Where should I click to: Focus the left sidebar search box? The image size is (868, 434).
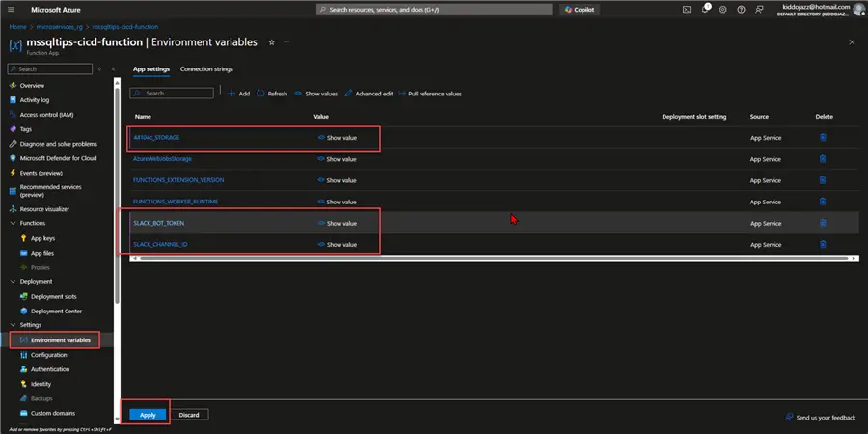coord(50,69)
